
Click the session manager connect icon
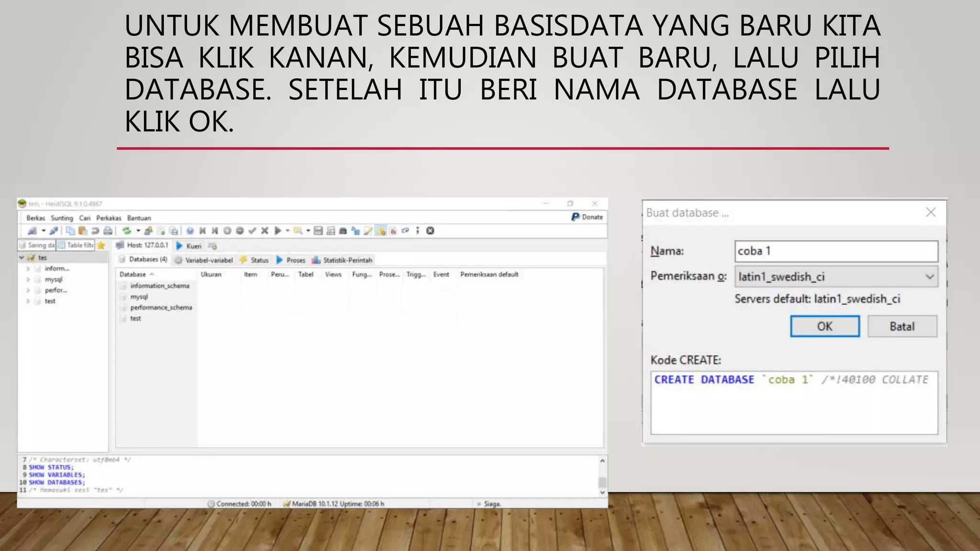pos(32,231)
